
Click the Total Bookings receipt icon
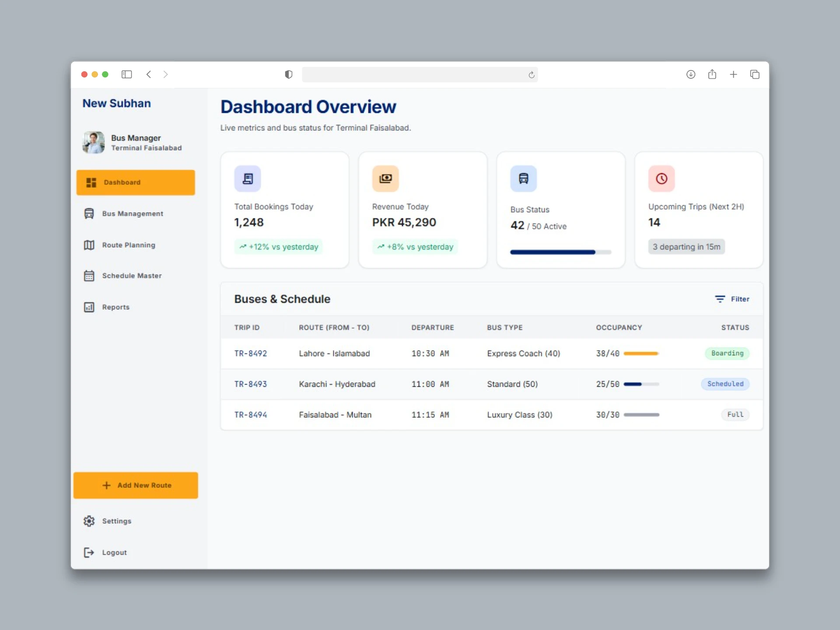[248, 178]
